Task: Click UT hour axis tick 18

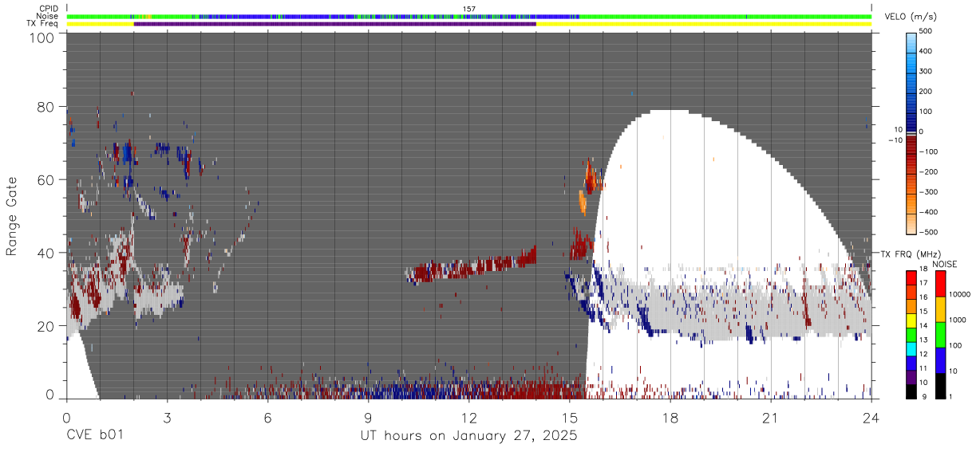Action: tap(670, 417)
